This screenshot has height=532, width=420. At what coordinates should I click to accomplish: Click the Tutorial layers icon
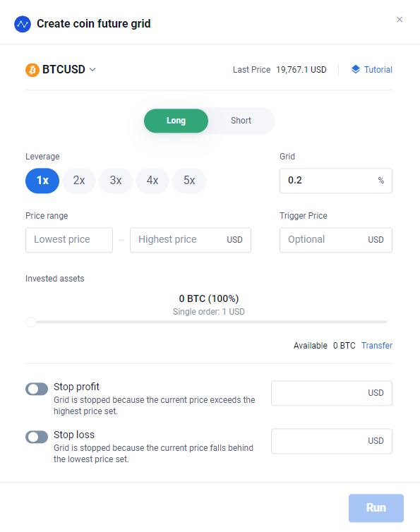tap(356, 69)
